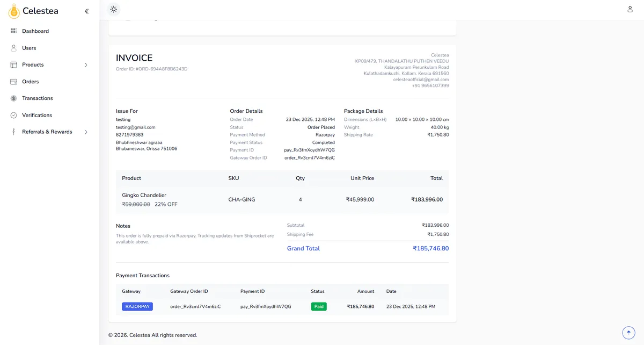
Task: Click the Transactions dollar icon
Action: (13, 98)
